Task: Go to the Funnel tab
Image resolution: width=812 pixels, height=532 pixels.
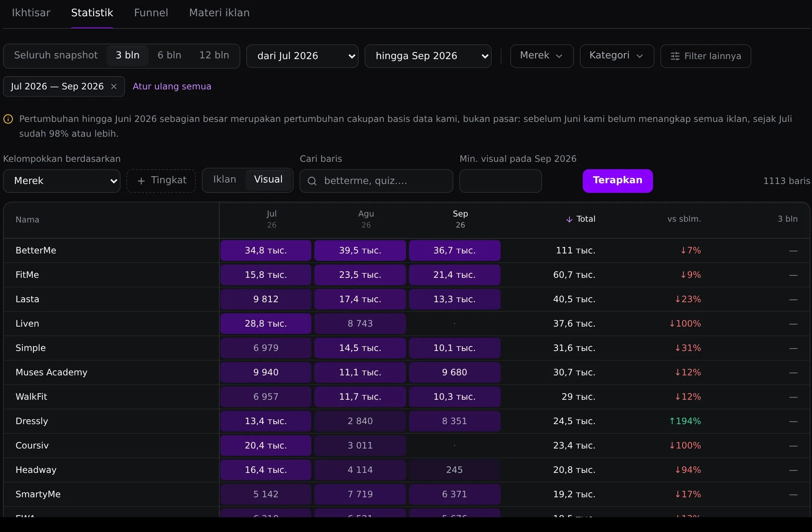Action: (x=151, y=13)
